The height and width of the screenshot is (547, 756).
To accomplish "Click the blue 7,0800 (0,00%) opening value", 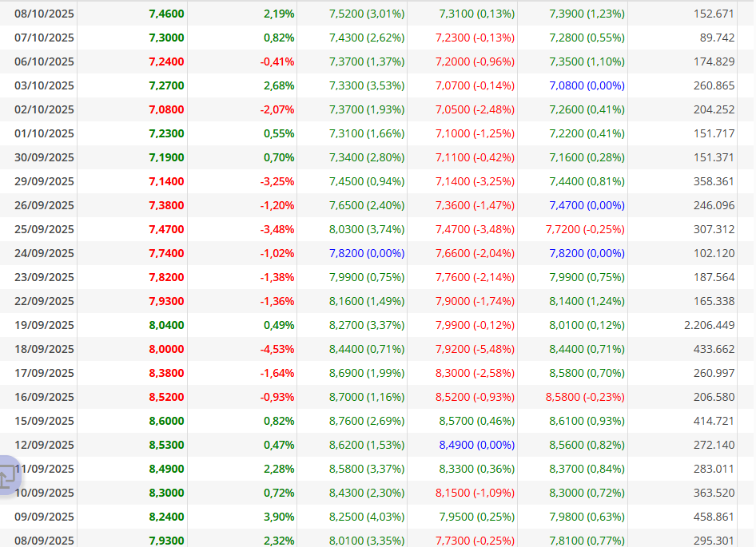I will [x=587, y=85].
